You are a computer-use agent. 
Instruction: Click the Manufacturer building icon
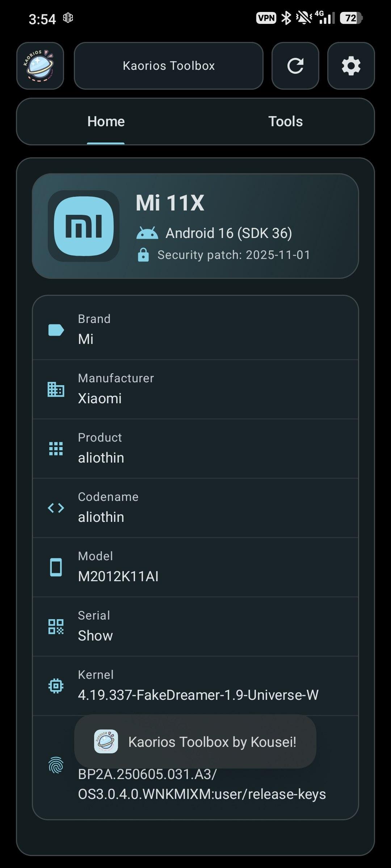pos(56,389)
